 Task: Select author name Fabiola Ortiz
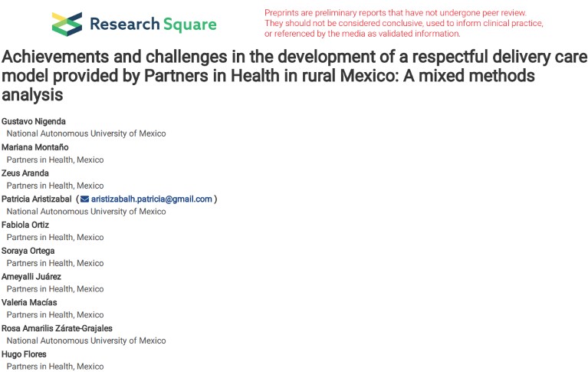(25, 225)
